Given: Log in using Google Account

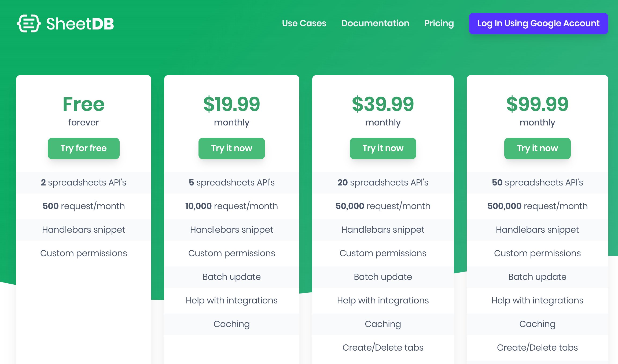Looking at the screenshot, I should click(x=538, y=24).
